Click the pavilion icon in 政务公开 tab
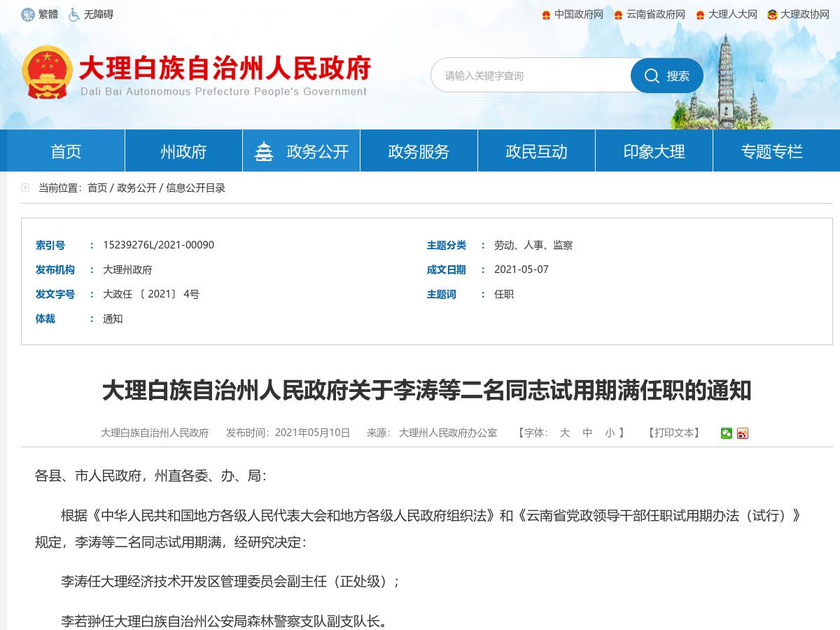The width and height of the screenshot is (840, 630). pos(264,151)
